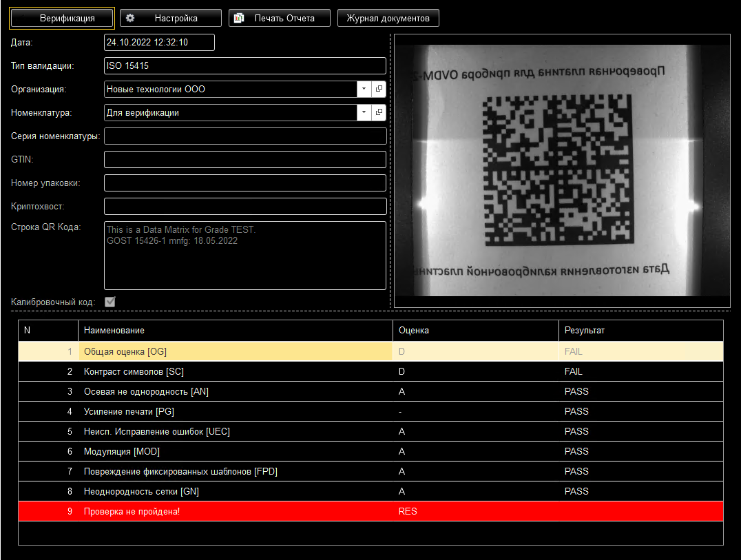Click the Дата field
This screenshot has height=560, width=741.
coord(159,42)
